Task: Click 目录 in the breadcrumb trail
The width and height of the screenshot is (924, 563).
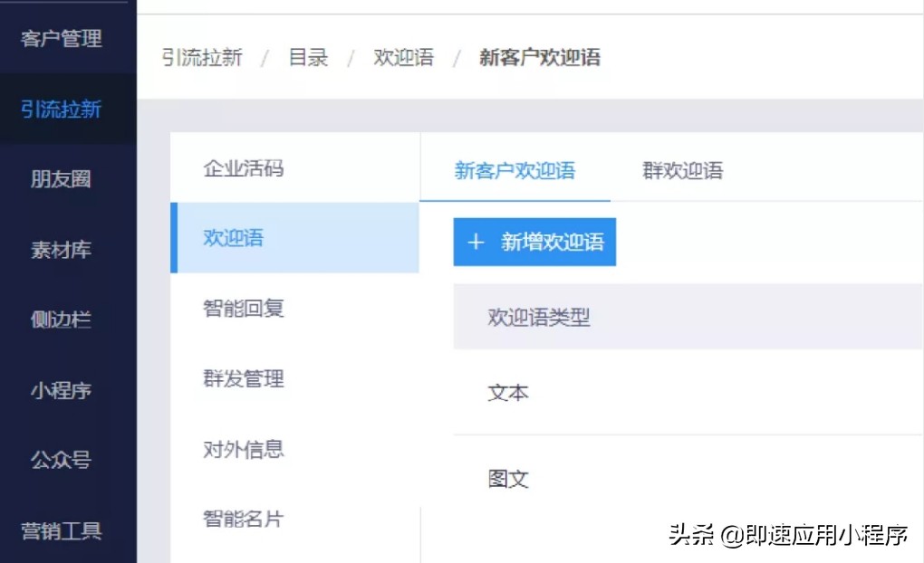Action: (x=307, y=57)
